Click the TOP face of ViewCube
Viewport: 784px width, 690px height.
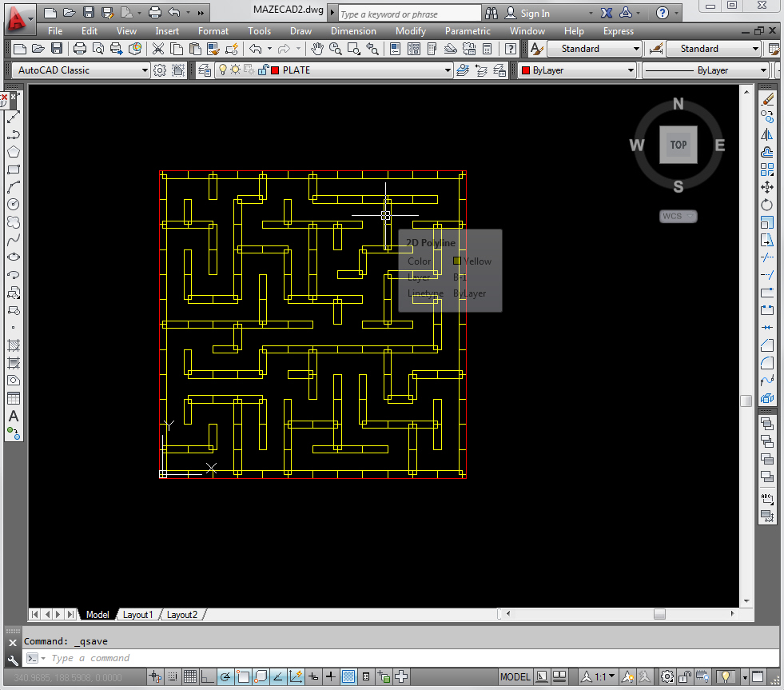678,145
